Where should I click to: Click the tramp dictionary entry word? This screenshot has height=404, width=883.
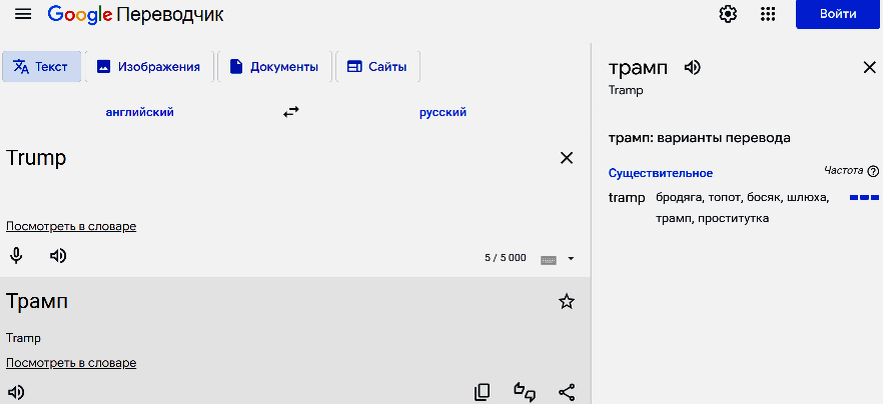tap(626, 198)
